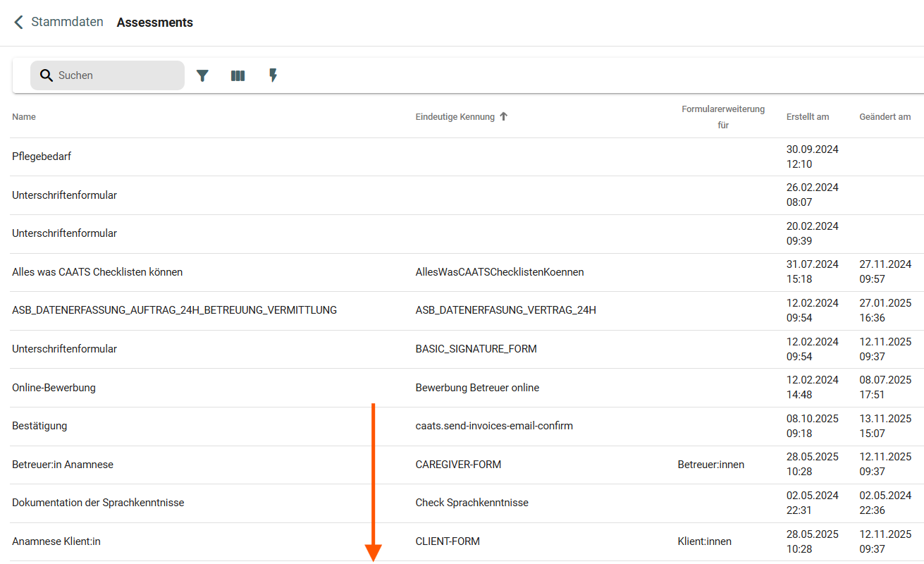This screenshot has height=564, width=924.
Task: Click the Formularerweiterung für column header
Action: click(x=722, y=117)
